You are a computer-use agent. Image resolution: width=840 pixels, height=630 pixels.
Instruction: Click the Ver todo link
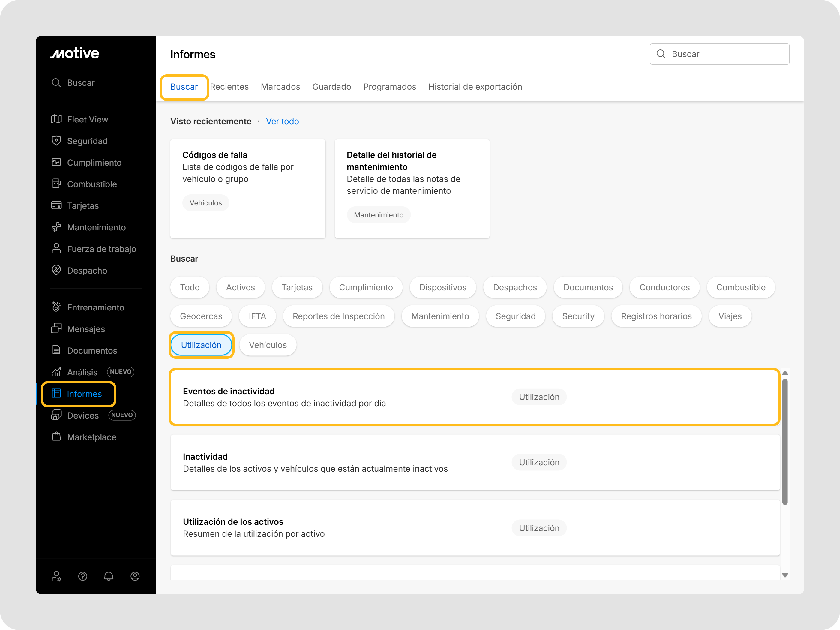click(x=282, y=121)
